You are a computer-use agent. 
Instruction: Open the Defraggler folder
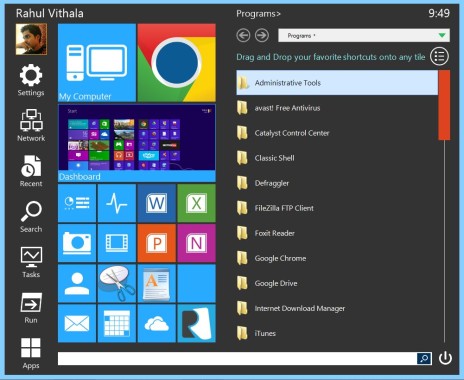(x=337, y=183)
